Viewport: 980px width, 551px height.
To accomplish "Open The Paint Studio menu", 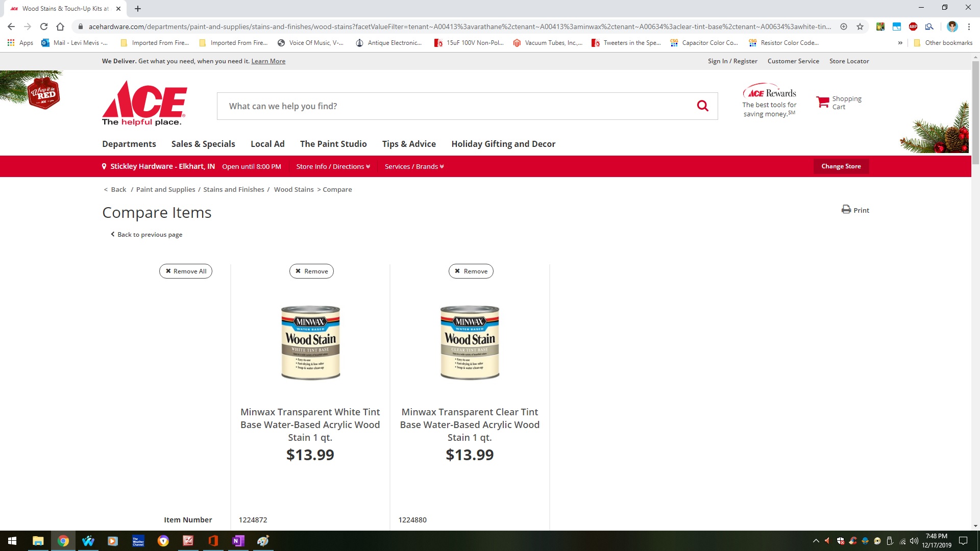I will (x=333, y=144).
